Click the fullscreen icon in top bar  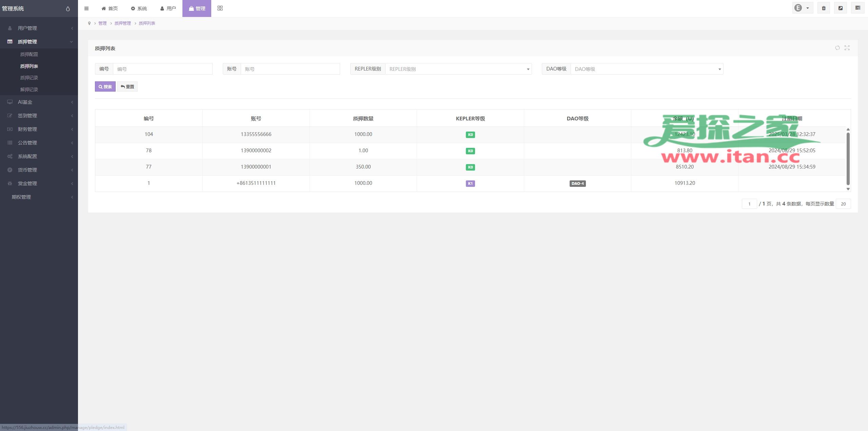click(x=841, y=8)
